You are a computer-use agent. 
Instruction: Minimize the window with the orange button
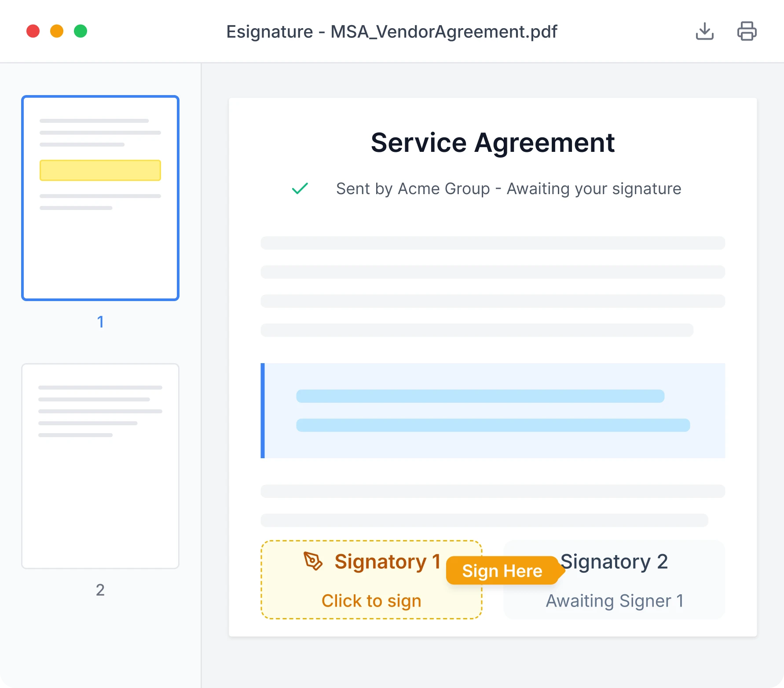point(57,31)
